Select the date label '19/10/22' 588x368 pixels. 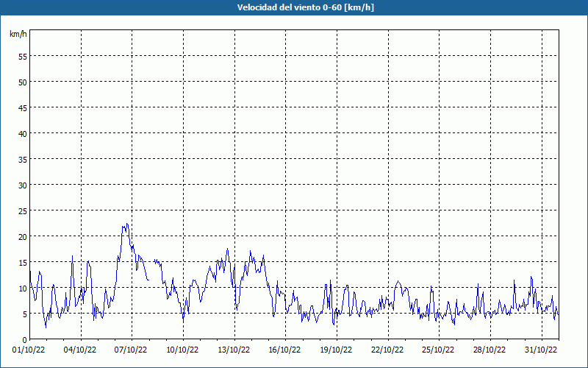(336, 350)
